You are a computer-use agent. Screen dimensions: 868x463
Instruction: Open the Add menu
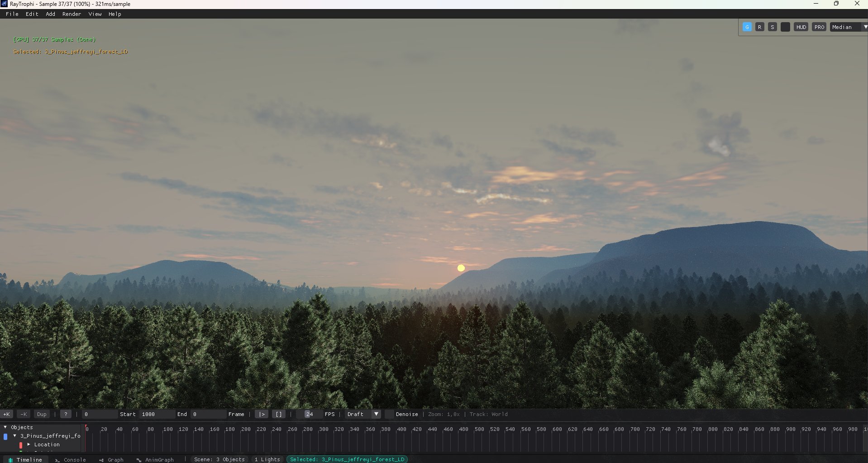50,14
